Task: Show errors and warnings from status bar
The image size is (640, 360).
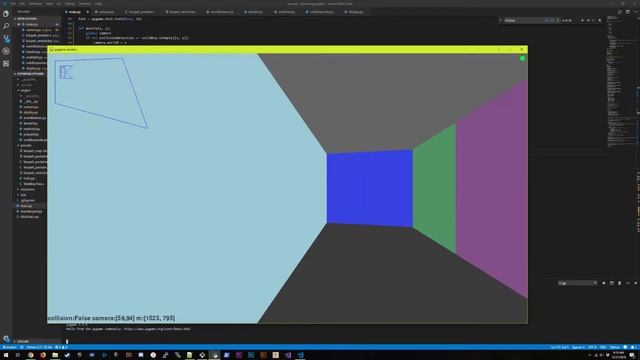Action: pos(60,347)
